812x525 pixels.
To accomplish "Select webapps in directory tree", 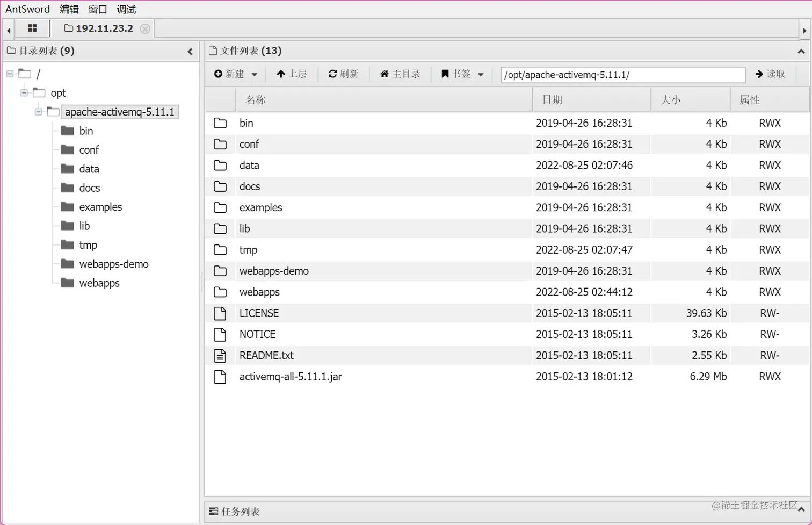I will pyautogui.click(x=99, y=283).
